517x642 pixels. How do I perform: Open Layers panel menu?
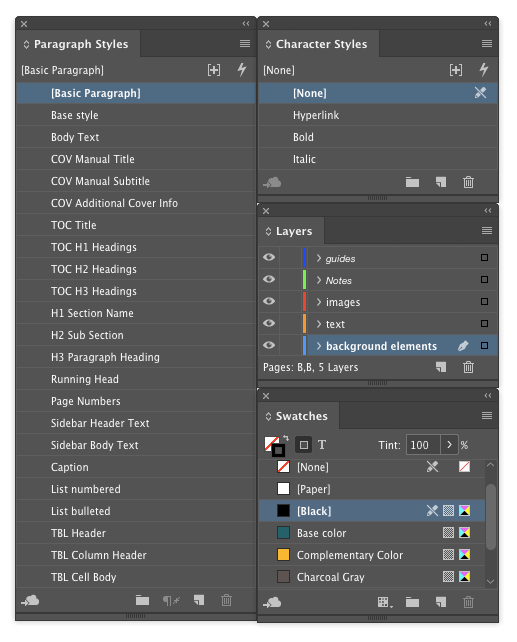(487, 231)
